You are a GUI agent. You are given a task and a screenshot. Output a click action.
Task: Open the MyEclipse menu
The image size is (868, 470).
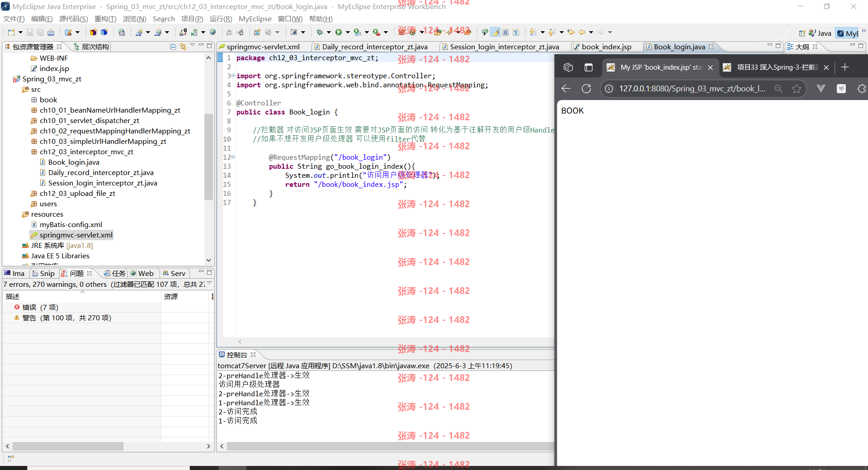pos(255,19)
